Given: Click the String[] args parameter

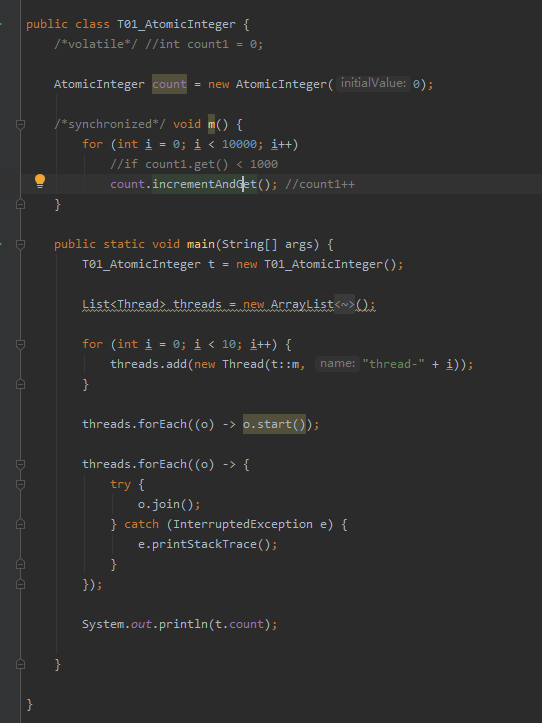Looking at the screenshot, I should (270, 244).
